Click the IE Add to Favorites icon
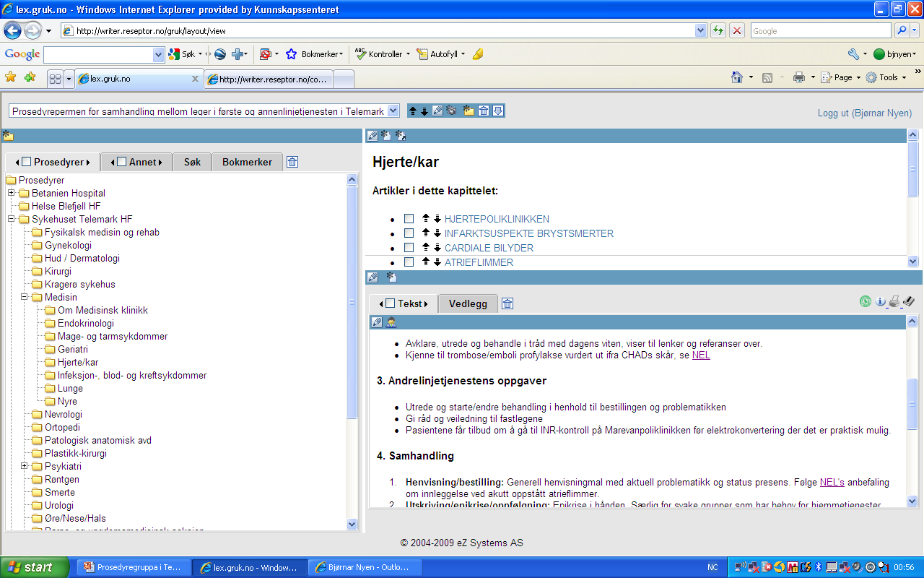 pos(30,77)
